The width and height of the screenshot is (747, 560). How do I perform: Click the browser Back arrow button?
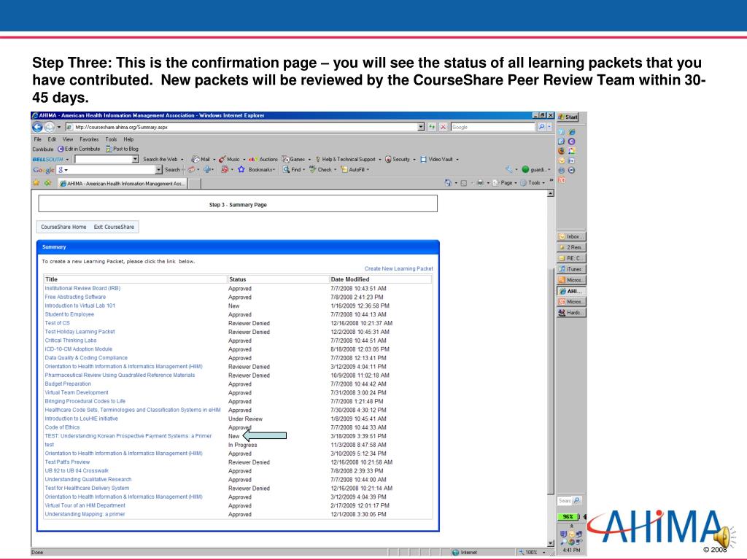(x=37, y=127)
